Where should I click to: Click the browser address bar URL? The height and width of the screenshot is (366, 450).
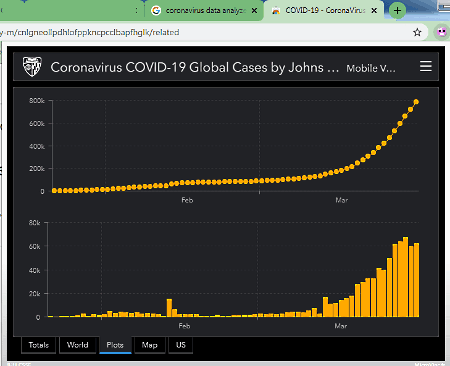pyautogui.click(x=90, y=32)
